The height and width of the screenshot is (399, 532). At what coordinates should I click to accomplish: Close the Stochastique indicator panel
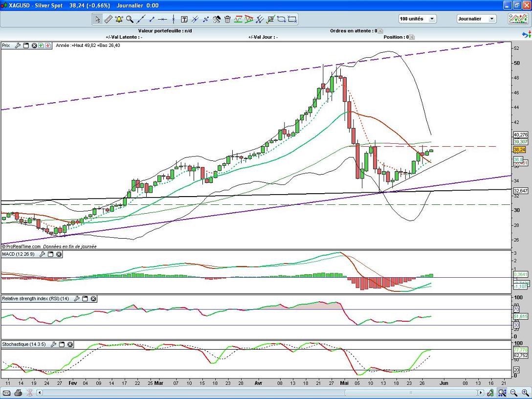[x=70, y=344]
